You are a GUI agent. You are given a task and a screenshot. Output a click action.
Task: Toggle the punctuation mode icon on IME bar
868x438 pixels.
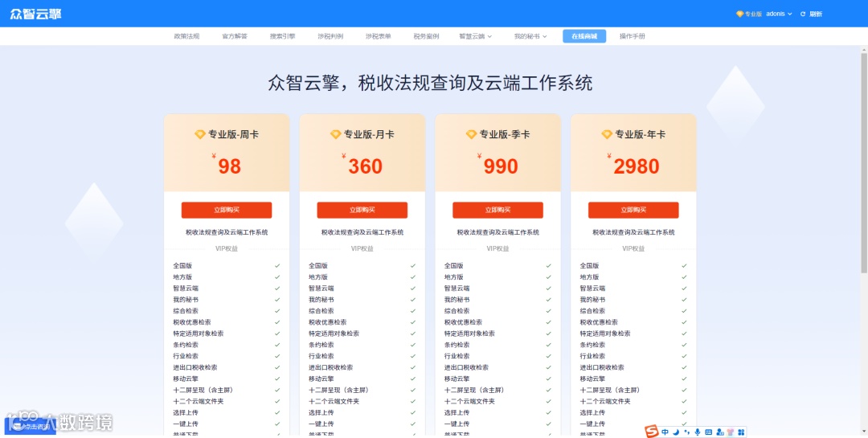pos(687,432)
